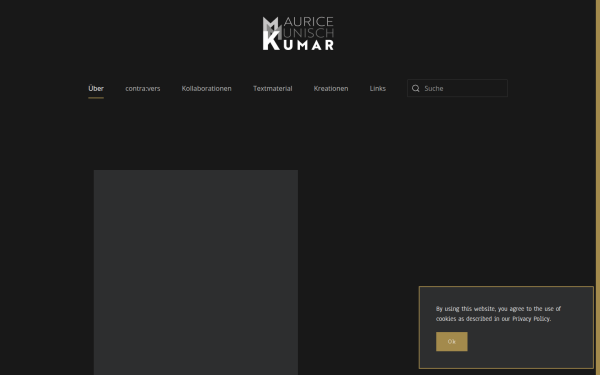
Task: Open the Textmaterial section
Action: [x=272, y=88]
